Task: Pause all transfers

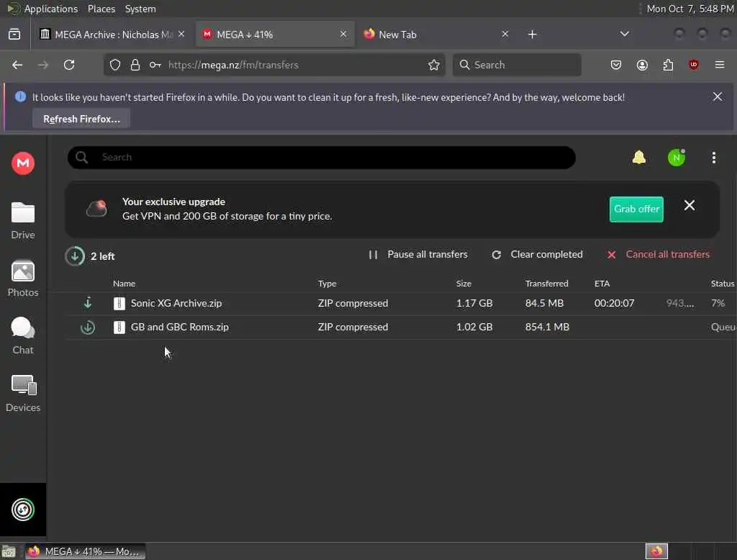Action: [418, 254]
